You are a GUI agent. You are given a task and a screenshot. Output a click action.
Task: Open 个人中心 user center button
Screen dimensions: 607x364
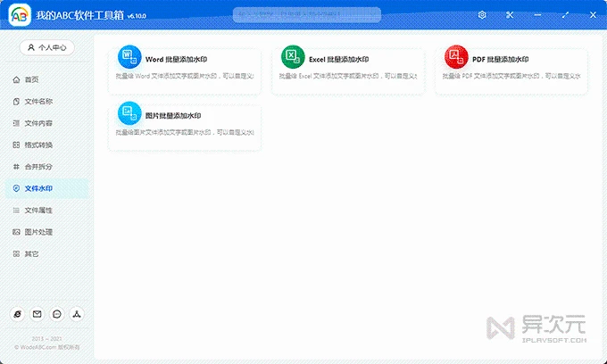(x=46, y=47)
